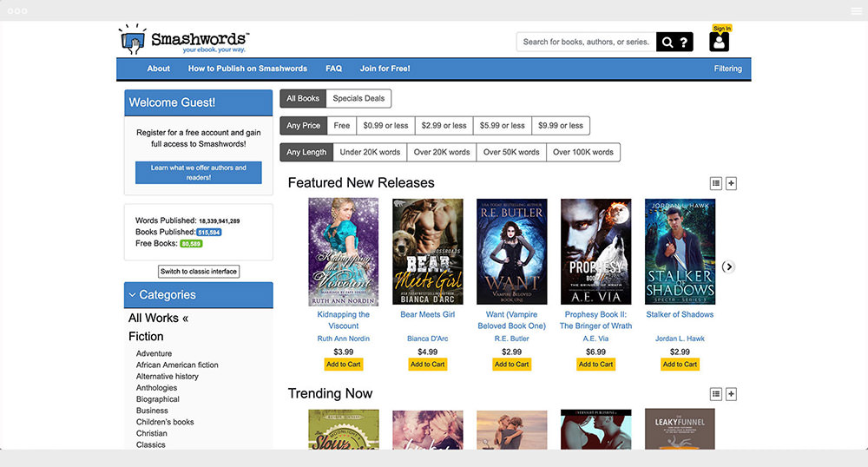Image resolution: width=868 pixels, height=467 pixels.
Task: Filter by $5.99 or less
Action: (x=502, y=126)
